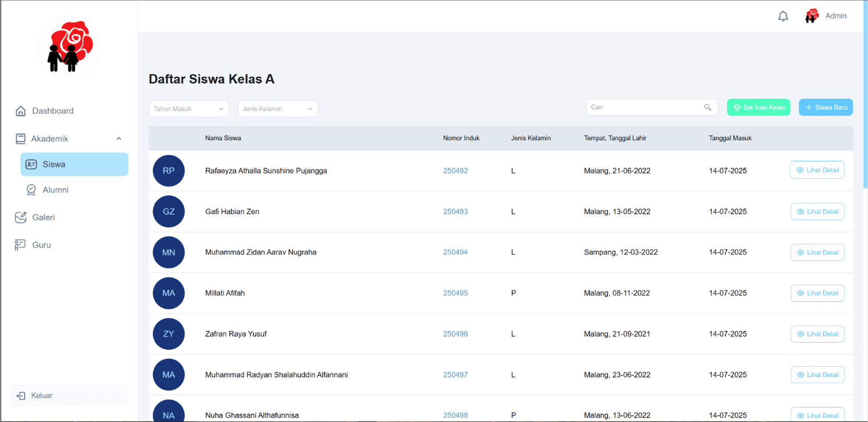Image resolution: width=868 pixels, height=422 pixels.
Task: Click the Admin username text
Action: point(836,16)
